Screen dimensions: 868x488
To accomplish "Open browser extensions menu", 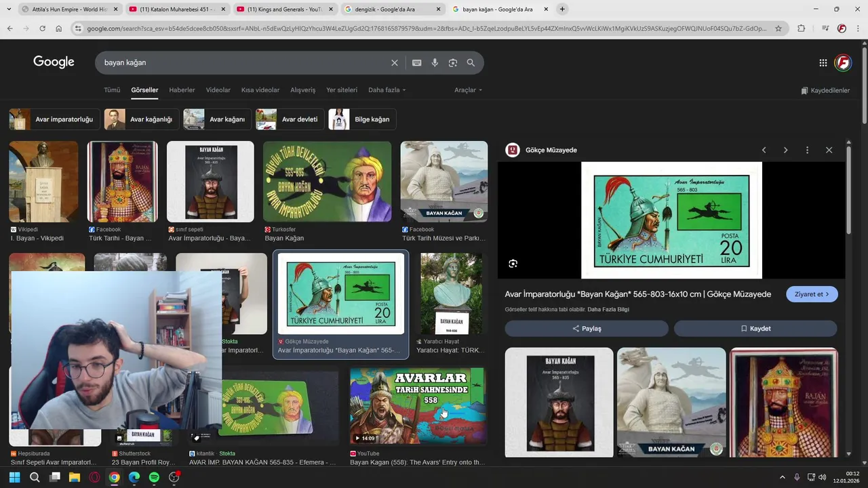I will 802,28.
